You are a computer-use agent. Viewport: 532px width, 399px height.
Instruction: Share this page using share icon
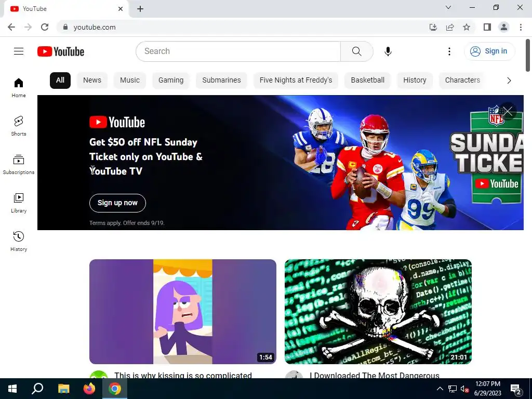point(450,27)
